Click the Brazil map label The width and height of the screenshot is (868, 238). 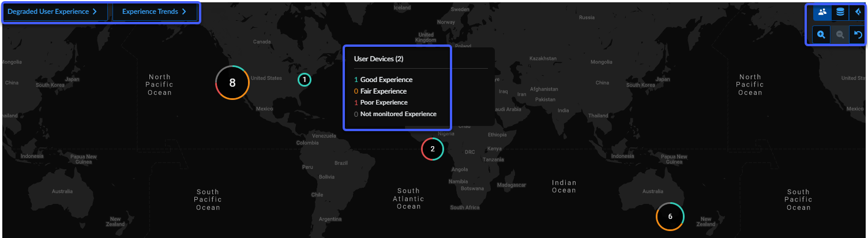point(341,163)
